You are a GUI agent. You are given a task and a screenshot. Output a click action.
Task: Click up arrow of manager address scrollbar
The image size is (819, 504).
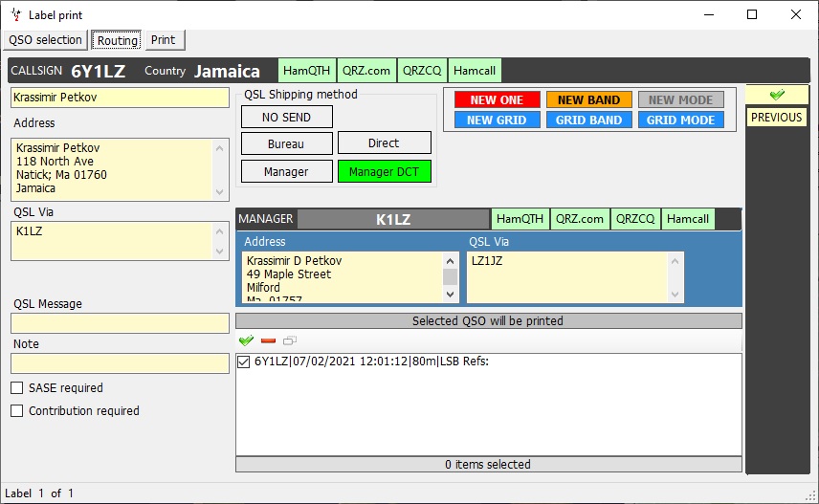click(451, 260)
